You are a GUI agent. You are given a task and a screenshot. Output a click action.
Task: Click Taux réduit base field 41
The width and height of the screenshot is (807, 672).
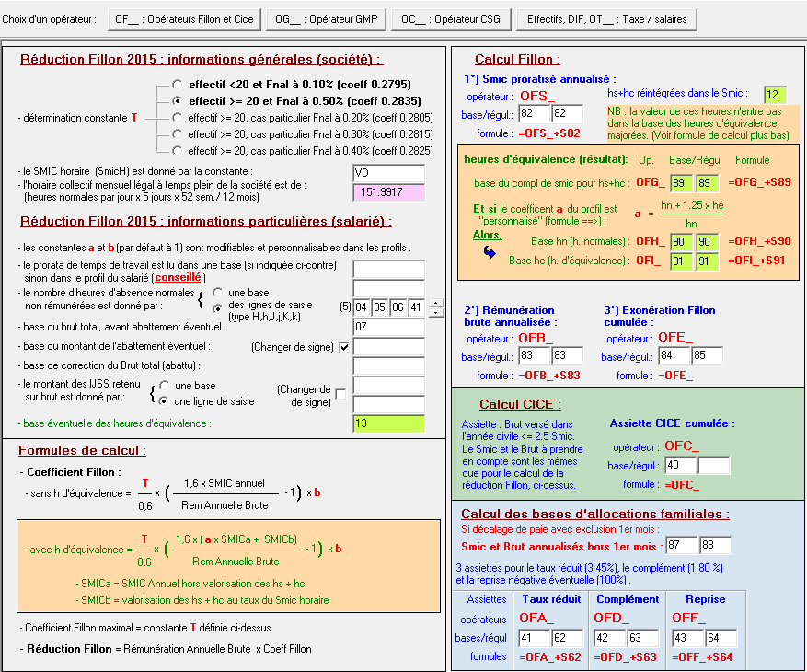pos(535,638)
